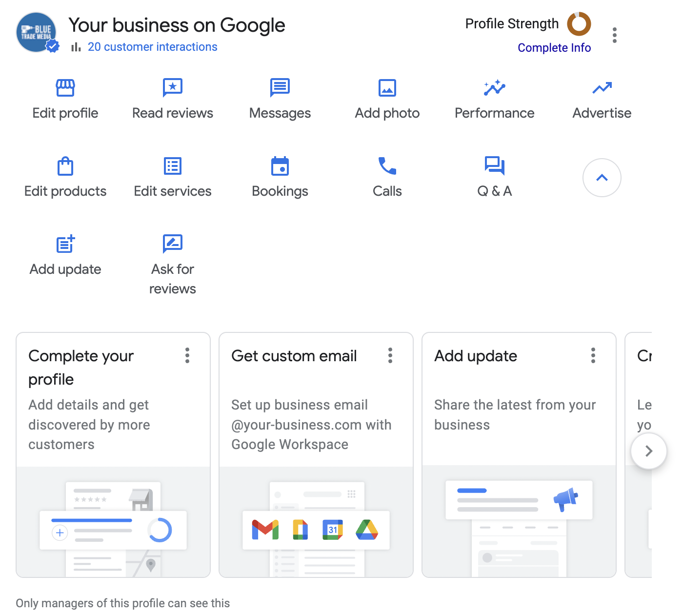The width and height of the screenshot is (683, 616).
Task: Open options menu on Add update card
Action: (x=593, y=355)
